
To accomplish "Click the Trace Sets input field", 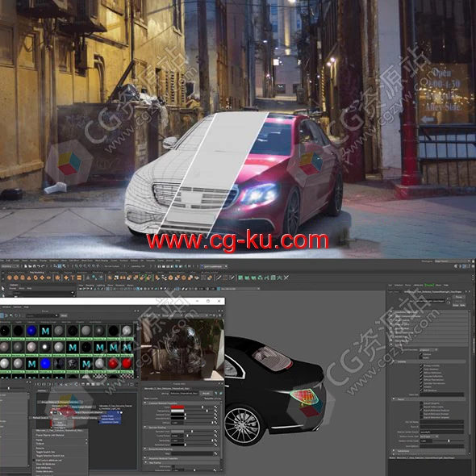I will pos(441,395).
